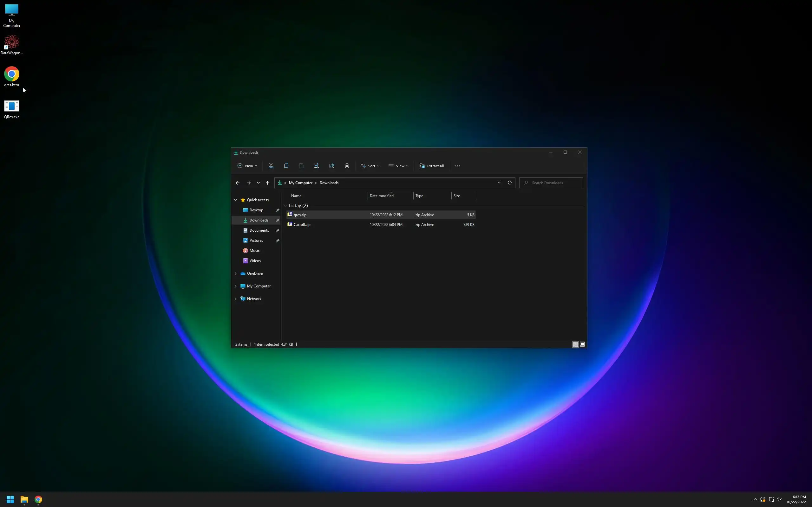
Task: Click the Cut scissors icon
Action: [271, 166]
